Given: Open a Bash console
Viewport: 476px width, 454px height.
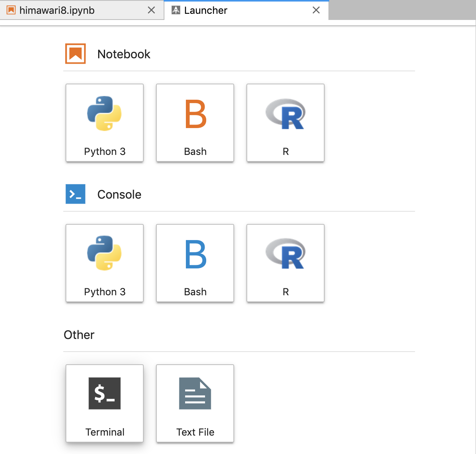Looking at the screenshot, I should pos(195,263).
